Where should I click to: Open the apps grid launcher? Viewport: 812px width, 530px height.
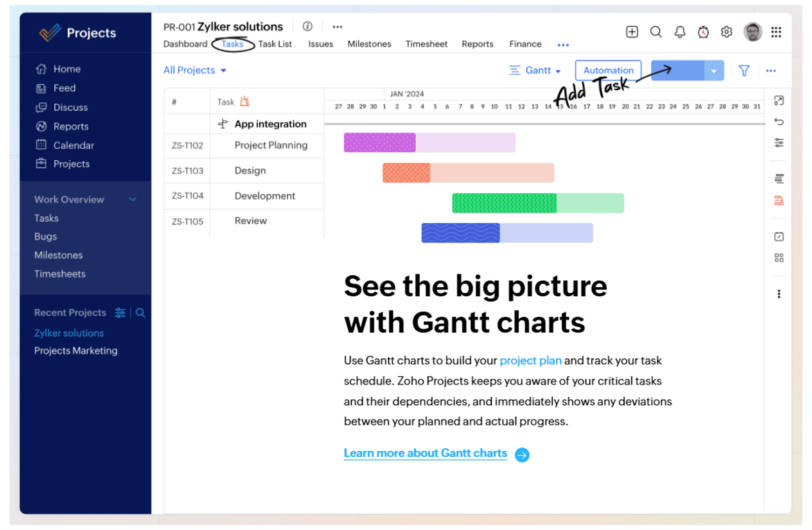776,32
